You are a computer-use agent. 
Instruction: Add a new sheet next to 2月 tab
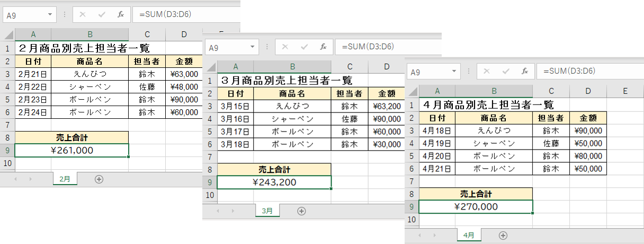99,179
